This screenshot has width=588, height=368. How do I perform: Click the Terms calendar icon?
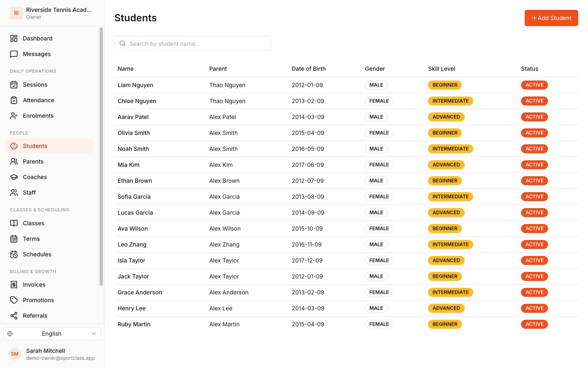click(14, 239)
